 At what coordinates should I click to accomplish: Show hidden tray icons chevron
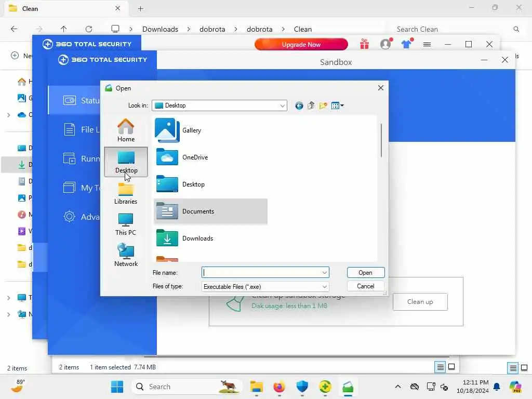[398, 387]
